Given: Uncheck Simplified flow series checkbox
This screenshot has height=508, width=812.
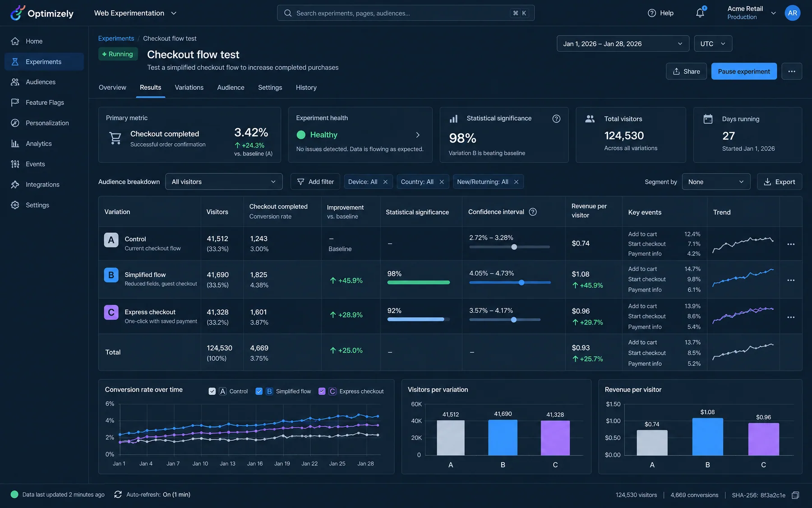Looking at the screenshot, I should pos(259,391).
